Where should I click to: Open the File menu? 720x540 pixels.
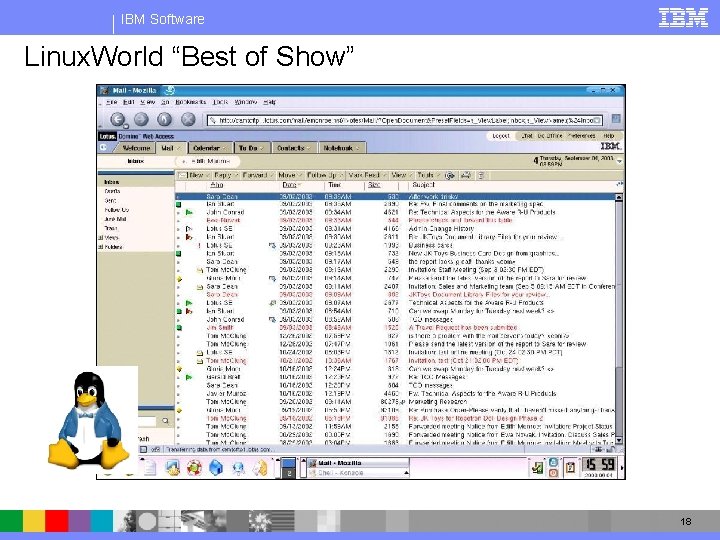112,102
